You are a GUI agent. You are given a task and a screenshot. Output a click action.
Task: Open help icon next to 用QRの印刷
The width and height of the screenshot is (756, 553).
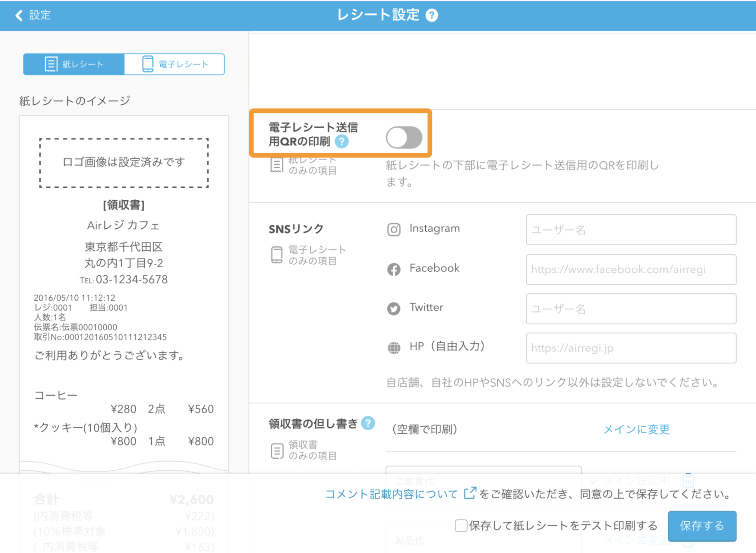342,141
